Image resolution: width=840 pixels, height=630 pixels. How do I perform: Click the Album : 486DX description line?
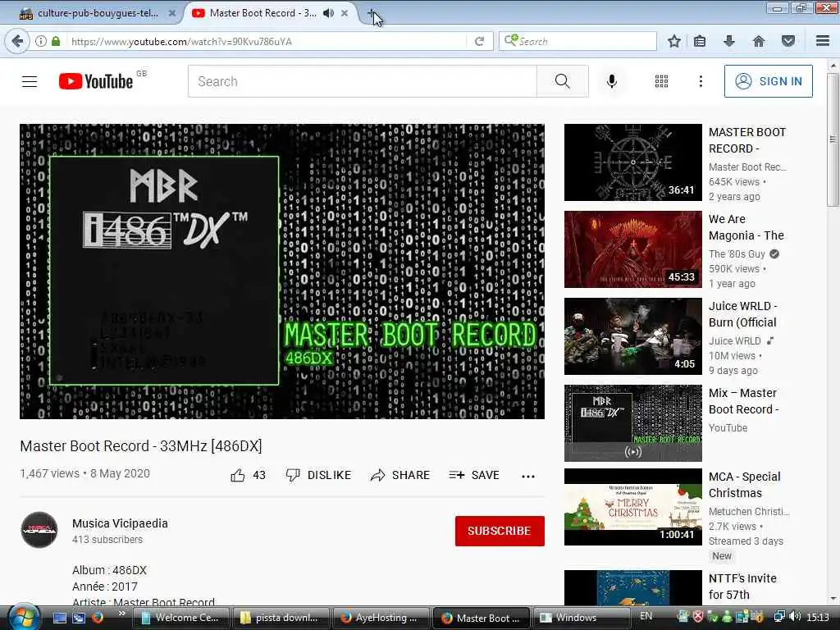tap(109, 570)
